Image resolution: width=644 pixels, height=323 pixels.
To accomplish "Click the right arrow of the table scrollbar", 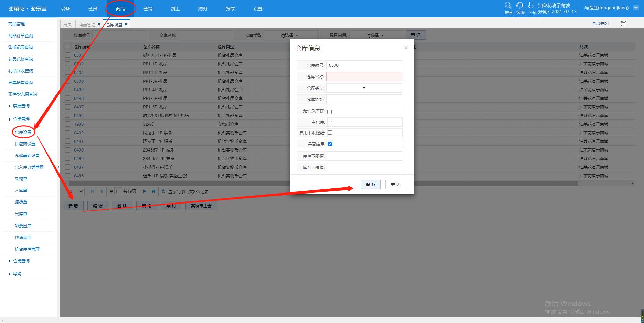I will tap(632, 184).
